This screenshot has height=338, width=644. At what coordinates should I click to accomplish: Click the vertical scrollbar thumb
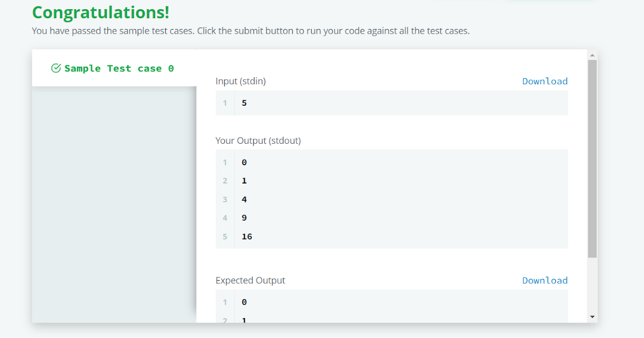(592, 158)
